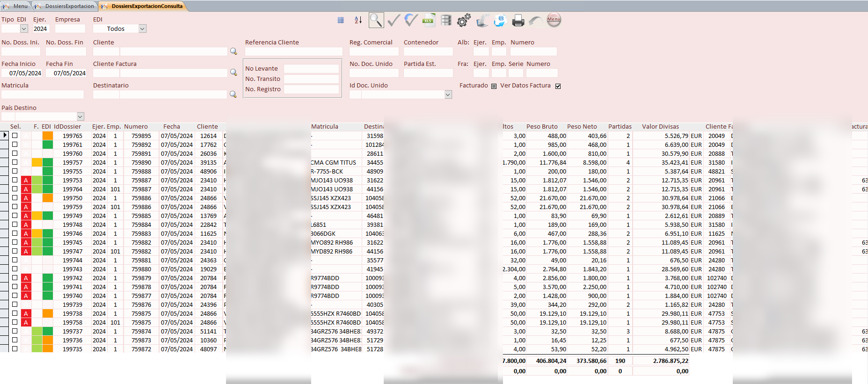Click the Fecha Fin date field
Image resolution: width=868 pixels, height=384 pixels.
[x=66, y=73]
